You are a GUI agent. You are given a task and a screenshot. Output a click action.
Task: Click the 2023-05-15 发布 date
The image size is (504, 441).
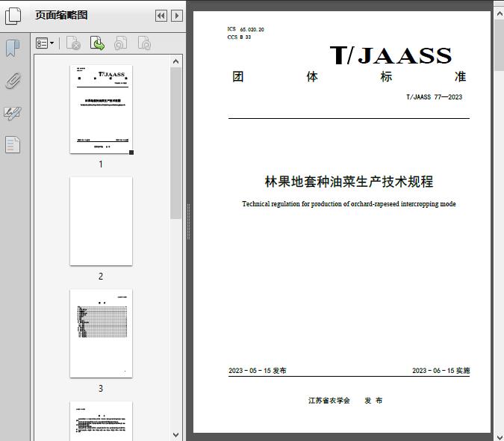[257, 371]
